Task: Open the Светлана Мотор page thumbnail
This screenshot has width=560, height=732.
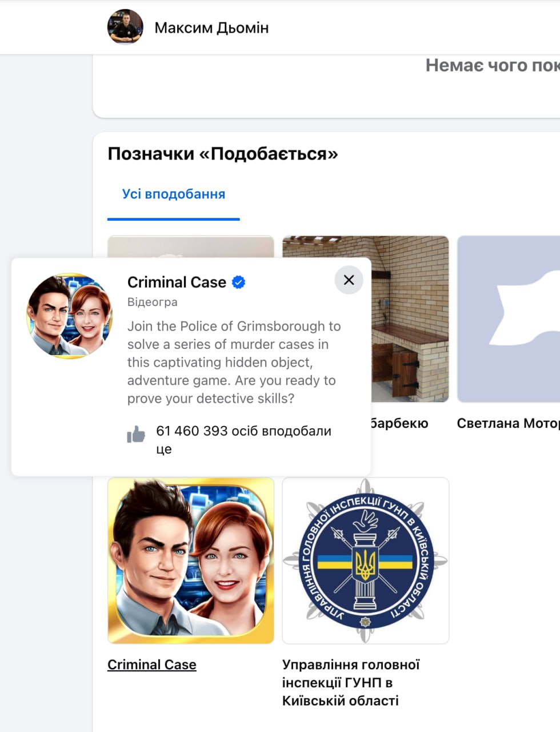Action: [x=509, y=319]
